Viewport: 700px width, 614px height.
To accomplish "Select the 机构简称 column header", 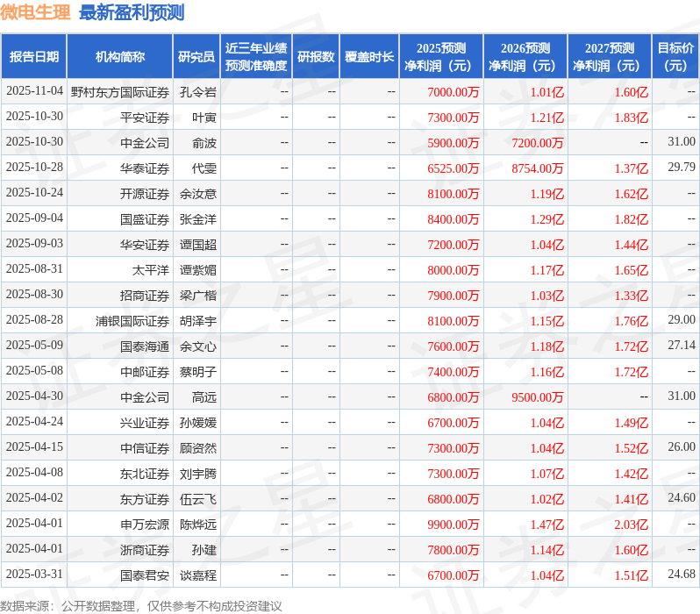I will tap(119, 57).
